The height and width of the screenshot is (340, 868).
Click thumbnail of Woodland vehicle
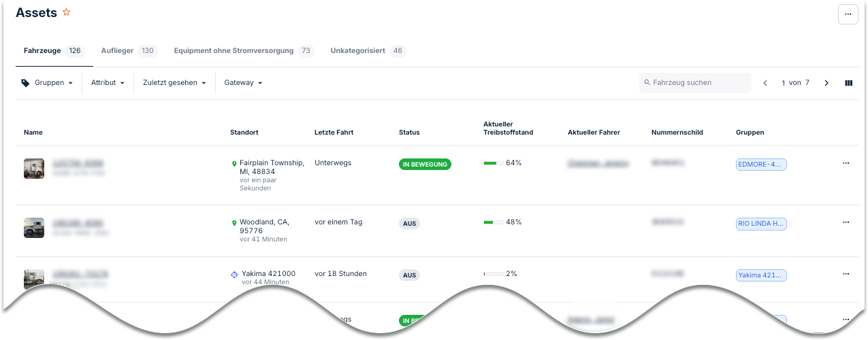click(34, 228)
